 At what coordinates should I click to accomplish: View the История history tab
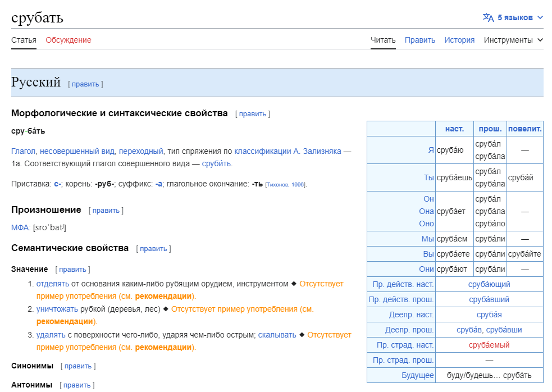(459, 40)
